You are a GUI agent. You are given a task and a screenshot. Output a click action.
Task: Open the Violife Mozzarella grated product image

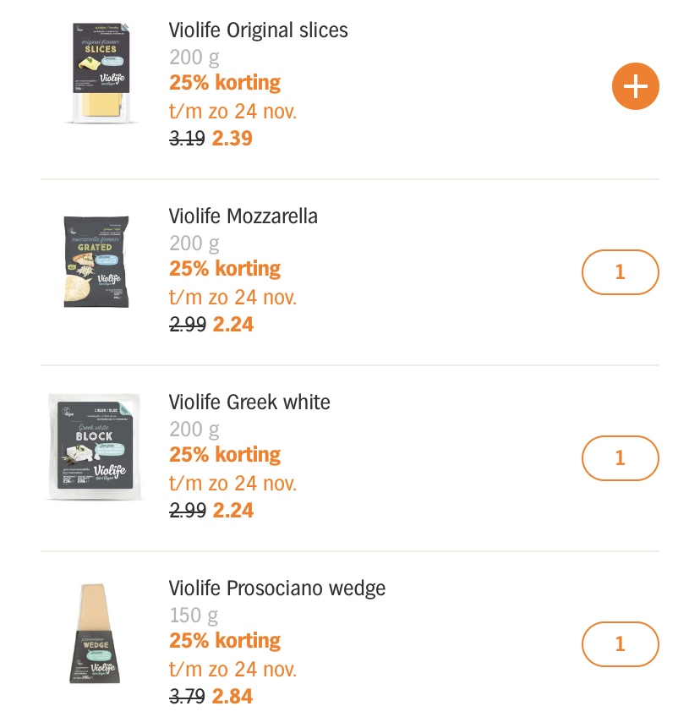pos(96,261)
